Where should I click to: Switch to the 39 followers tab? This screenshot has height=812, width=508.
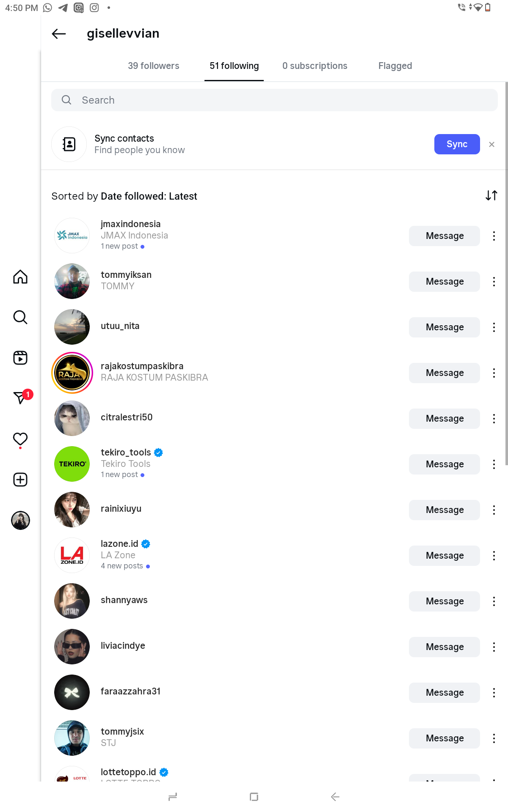coord(154,66)
